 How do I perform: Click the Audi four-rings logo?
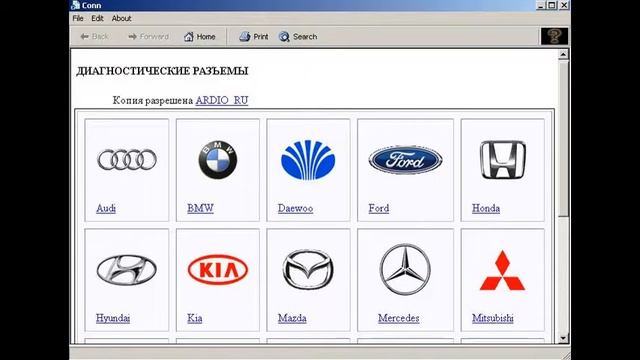coord(127,160)
